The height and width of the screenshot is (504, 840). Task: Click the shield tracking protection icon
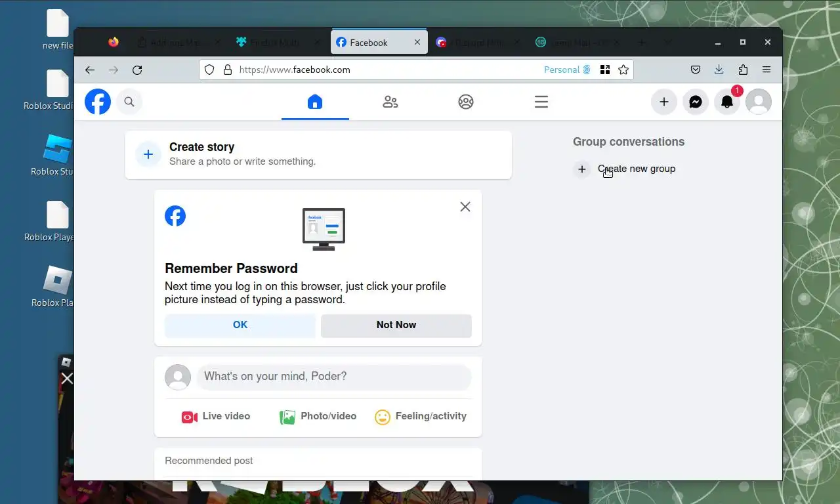[x=209, y=70]
